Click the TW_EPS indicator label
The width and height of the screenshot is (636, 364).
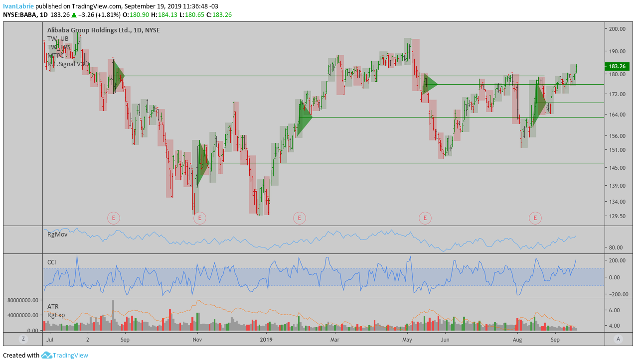coord(59,47)
